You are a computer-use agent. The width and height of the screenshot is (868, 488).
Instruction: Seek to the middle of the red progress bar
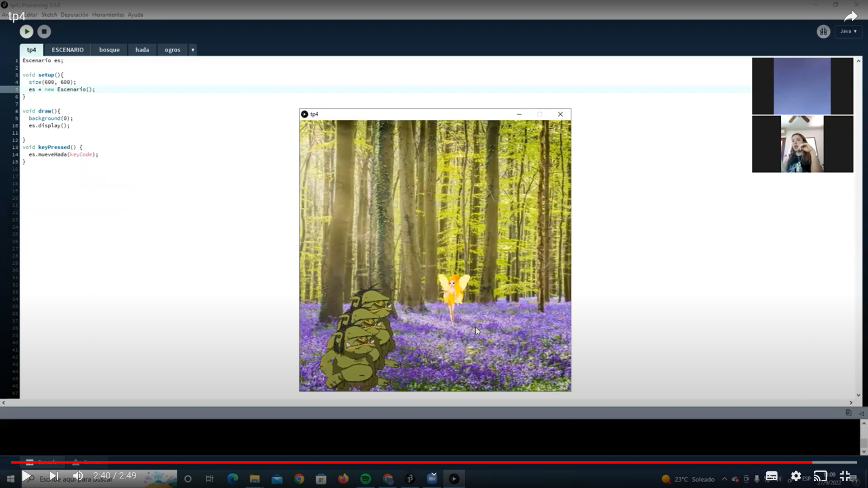411,462
